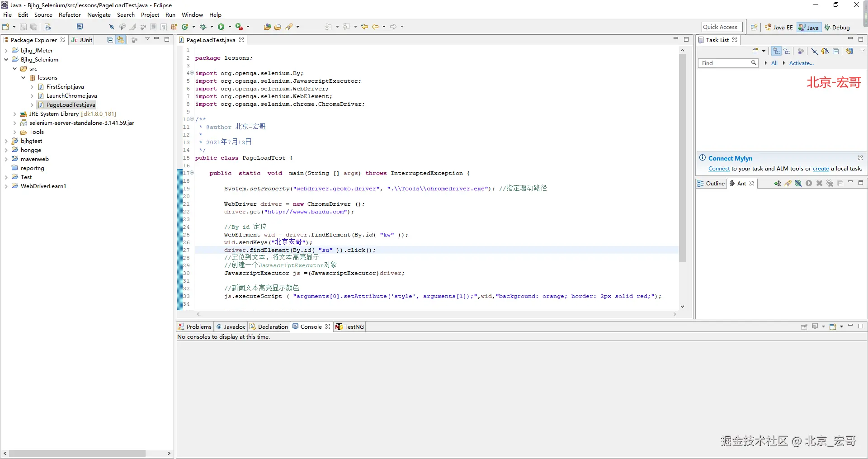
Task: Click the green Run button in toolbar
Action: pyautogui.click(x=221, y=27)
